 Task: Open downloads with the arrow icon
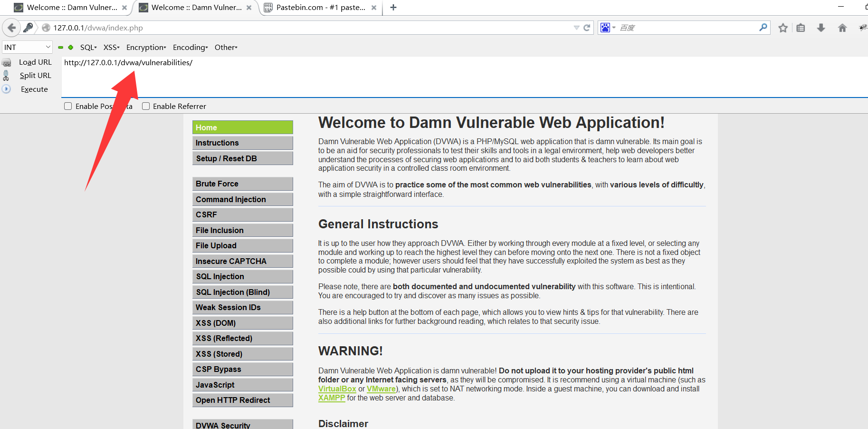coord(821,28)
